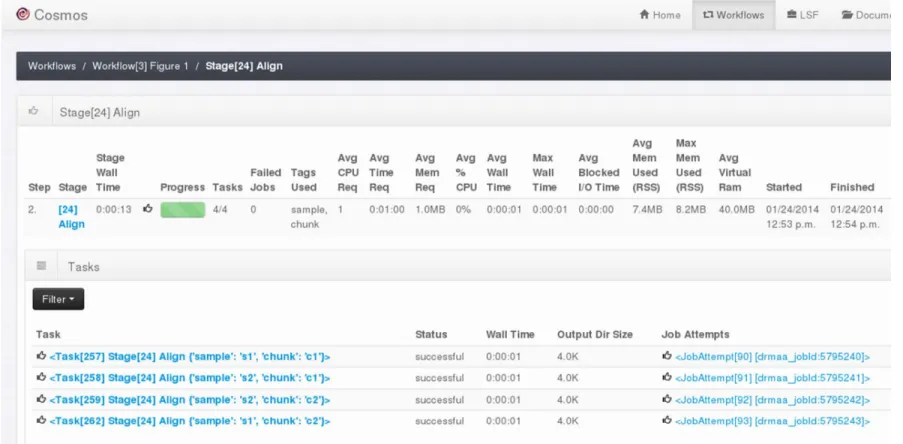903x444 pixels.
Task: Click the Stage Wall Time value 0:00:13
Action: 113,210
